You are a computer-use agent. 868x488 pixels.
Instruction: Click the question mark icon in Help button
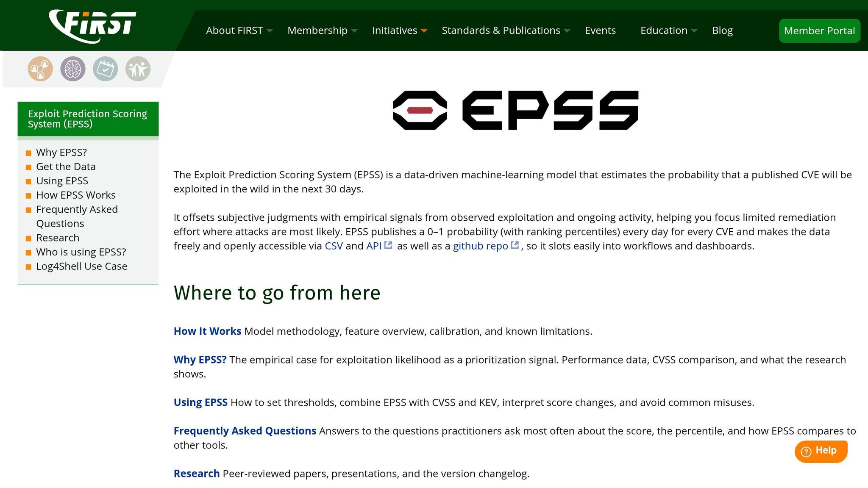point(806,452)
